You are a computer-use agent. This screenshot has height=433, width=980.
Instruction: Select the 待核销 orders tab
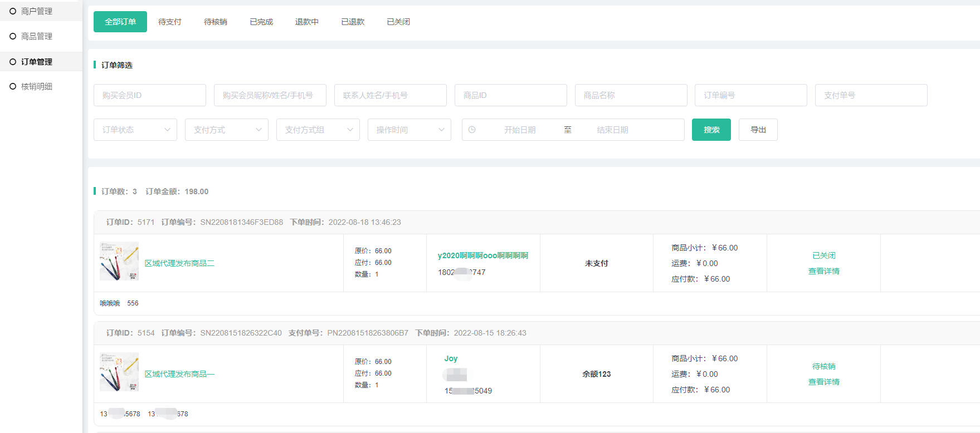[x=216, y=22]
